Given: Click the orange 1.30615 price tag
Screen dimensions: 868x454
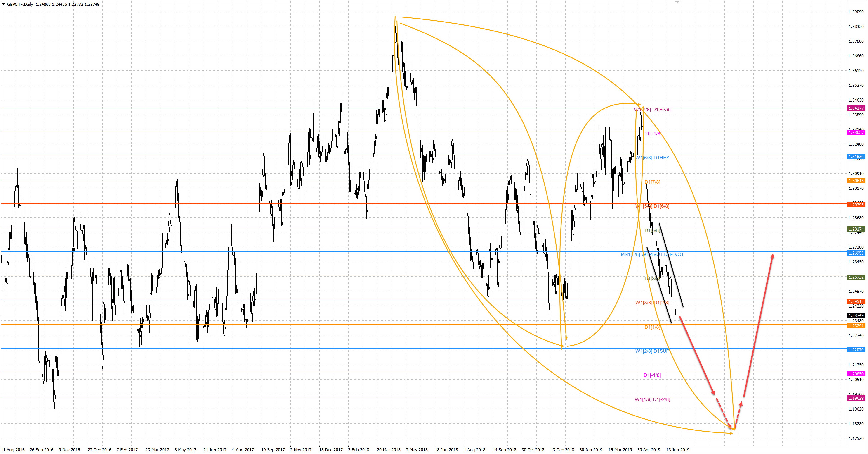Looking at the screenshot, I should coord(856,181).
